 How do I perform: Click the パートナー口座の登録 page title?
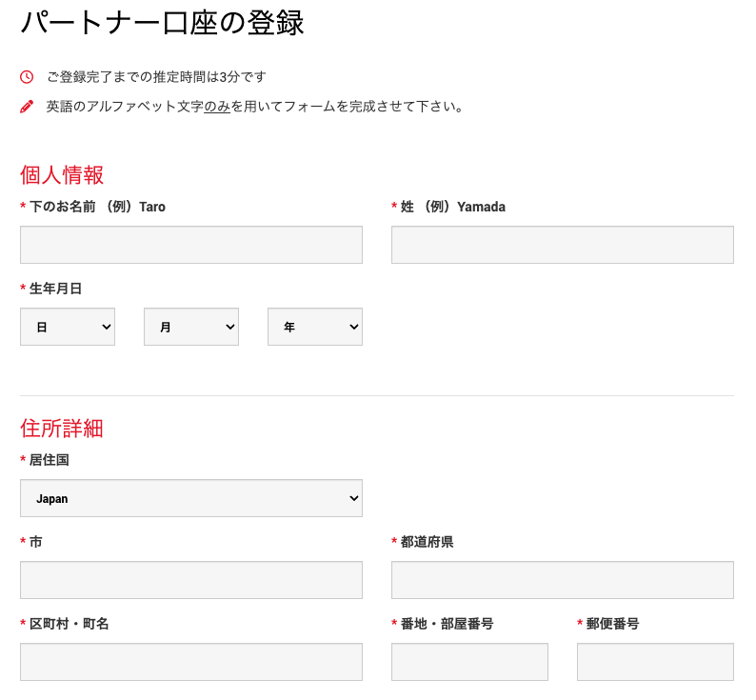coord(162,22)
